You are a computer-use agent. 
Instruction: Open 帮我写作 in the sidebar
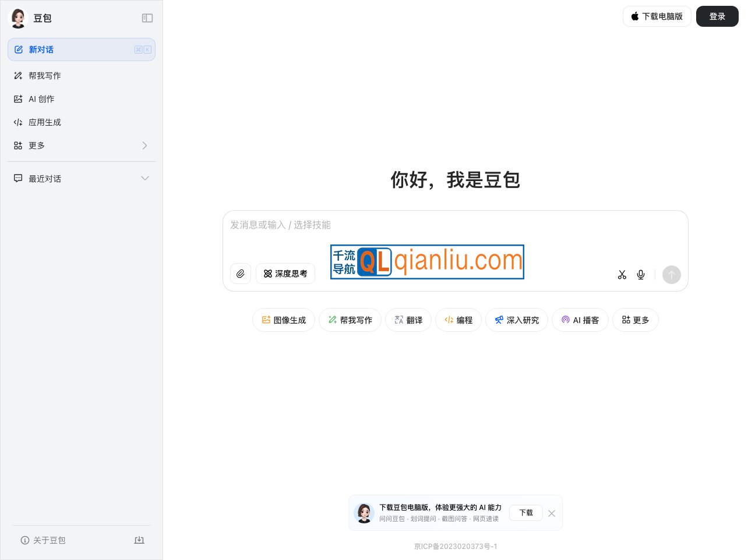pos(45,75)
